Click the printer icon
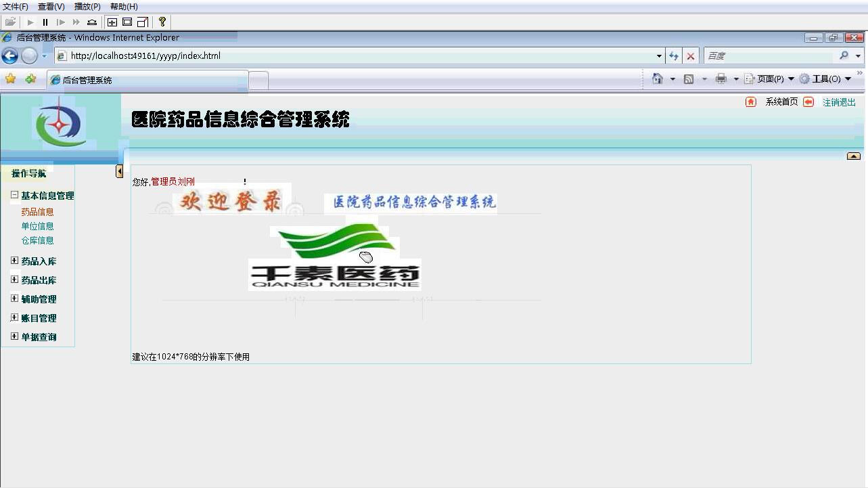Viewport: 868px width, 488px height. point(721,79)
